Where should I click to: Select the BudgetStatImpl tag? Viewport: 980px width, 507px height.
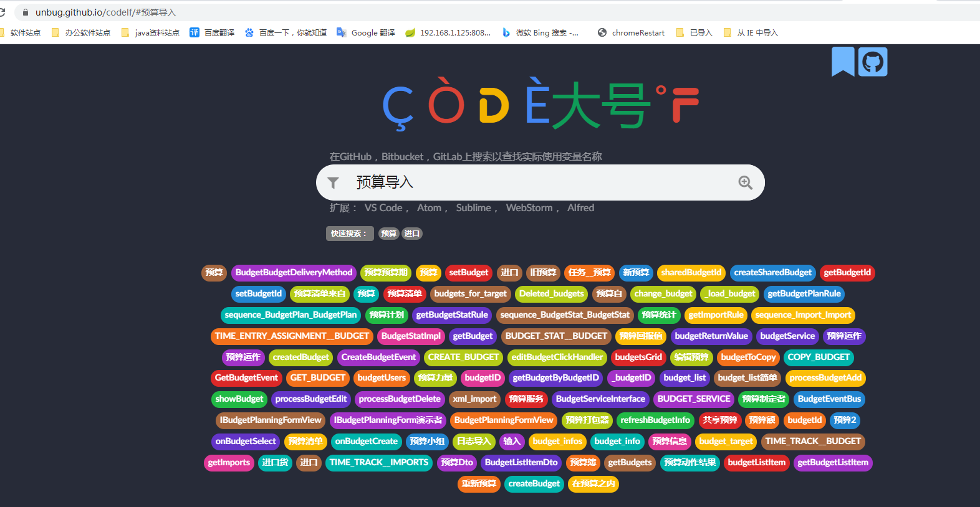411,336
